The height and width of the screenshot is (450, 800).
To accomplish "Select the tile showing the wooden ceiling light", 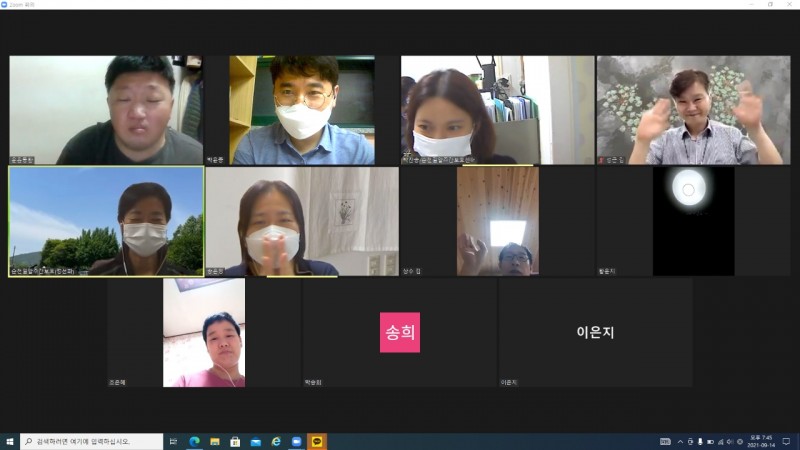I will click(497, 221).
